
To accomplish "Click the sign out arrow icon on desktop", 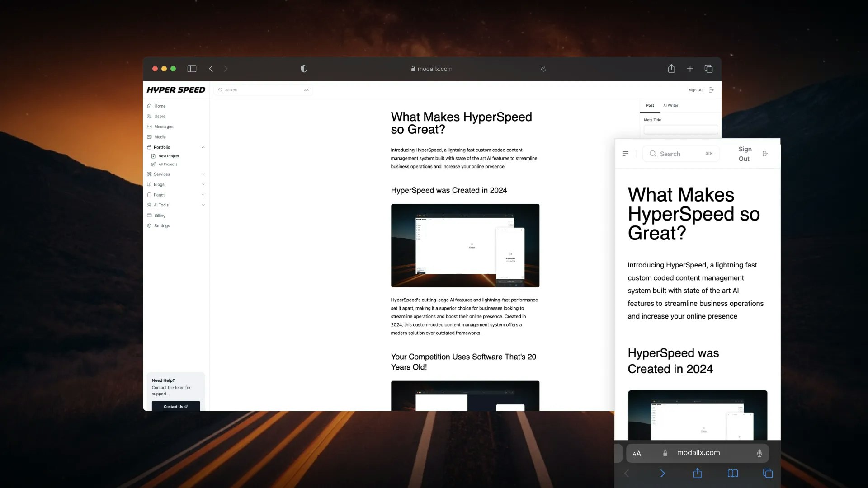I will point(711,90).
